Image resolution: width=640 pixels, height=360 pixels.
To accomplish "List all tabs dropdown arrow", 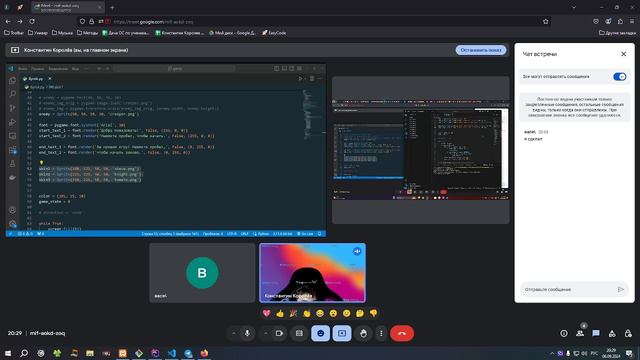I will pyautogui.click(x=574, y=7).
